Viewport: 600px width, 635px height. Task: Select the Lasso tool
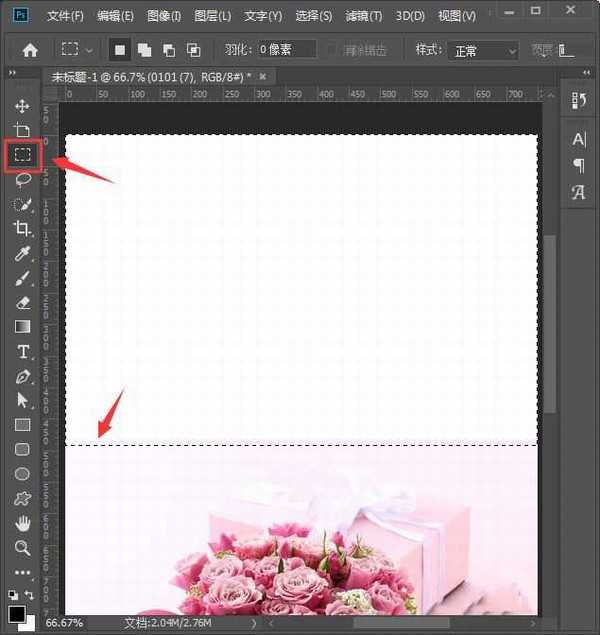22,180
